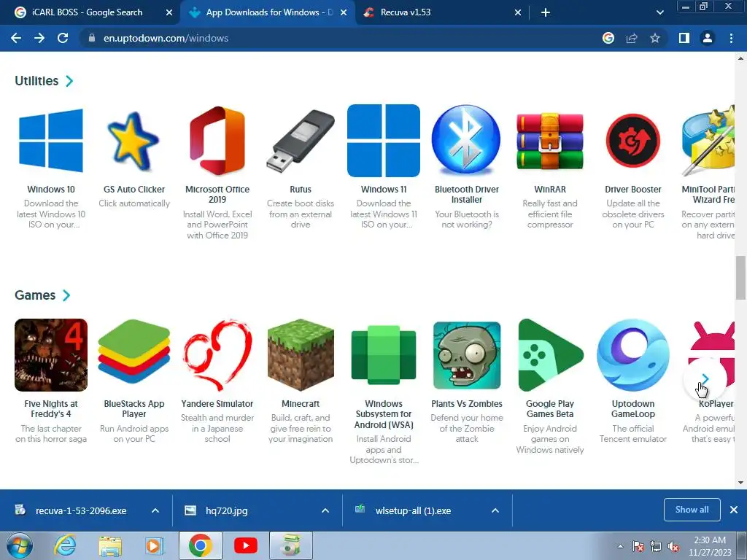Open the Windows 10 app icon
Screen dimensions: 747x560
[51, 141]
